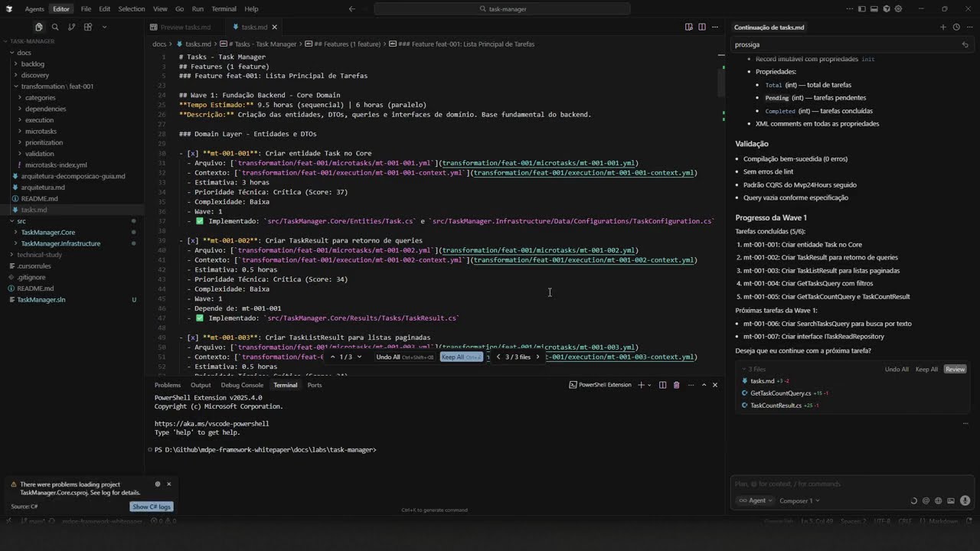Open Cursor settings gear icon

[897, 9]
